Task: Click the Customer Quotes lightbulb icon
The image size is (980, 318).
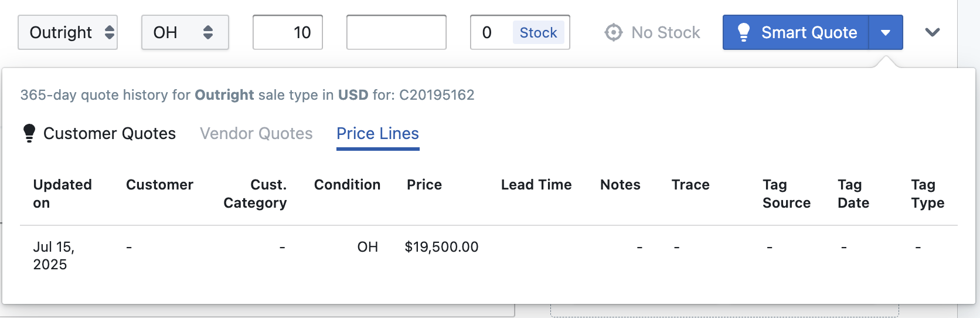Action: coord(29,133)
